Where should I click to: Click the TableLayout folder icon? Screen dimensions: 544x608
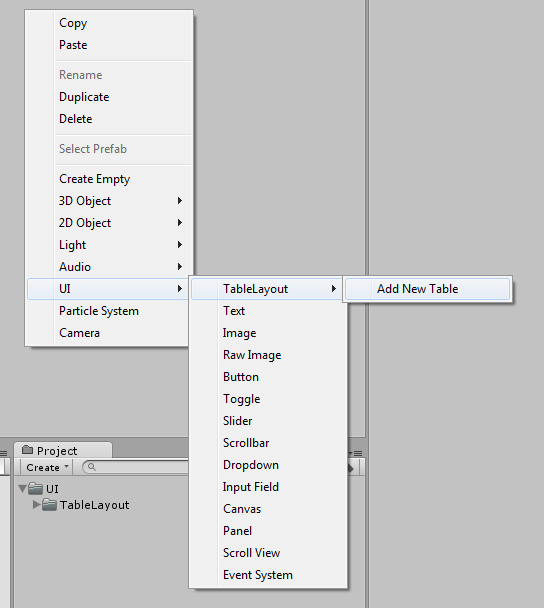pyautogui.click(x=49, y=505)
